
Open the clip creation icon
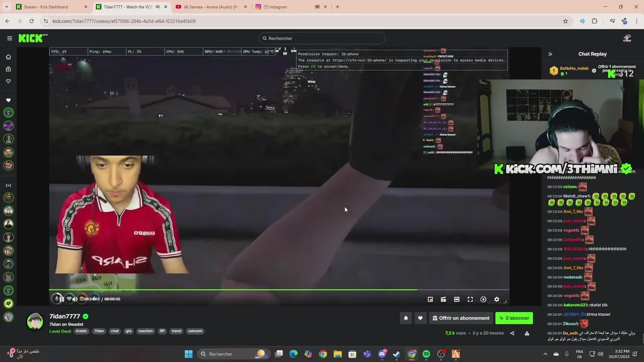point(443,299)
